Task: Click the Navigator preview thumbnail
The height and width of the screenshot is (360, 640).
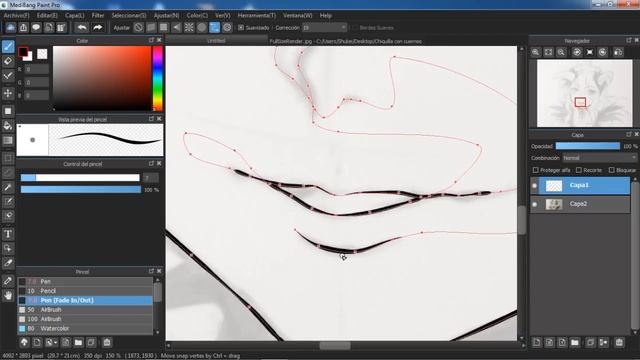Action: click(x=584, y=93)
